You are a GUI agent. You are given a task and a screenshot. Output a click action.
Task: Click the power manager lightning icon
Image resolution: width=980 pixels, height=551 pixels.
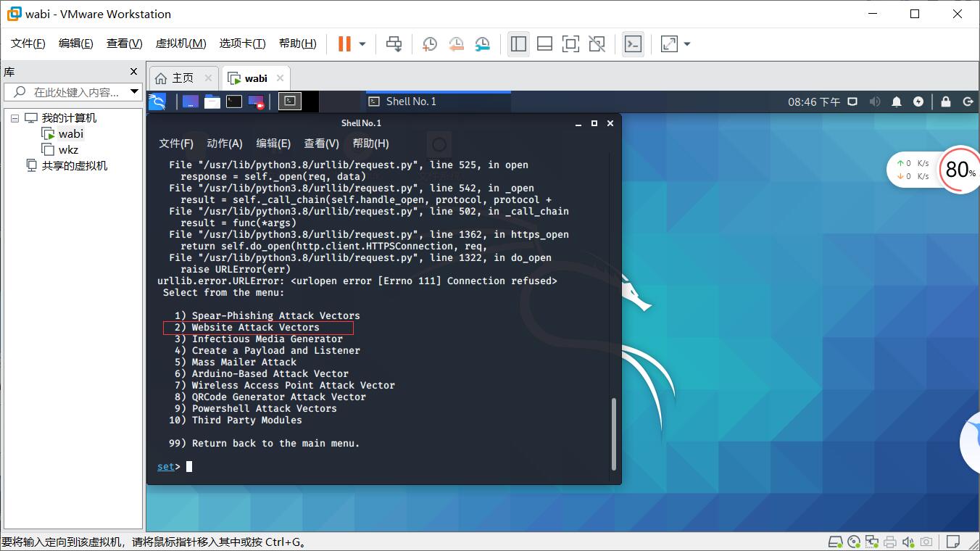918,101
